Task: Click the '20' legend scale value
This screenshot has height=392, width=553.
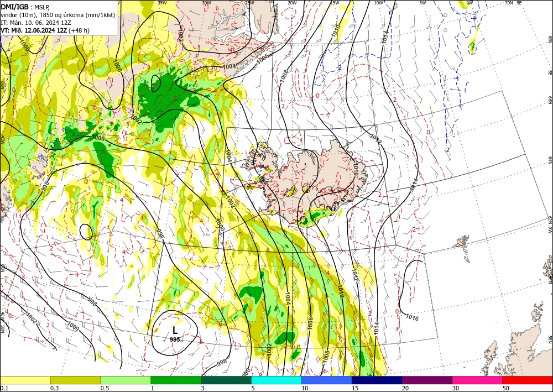Action: click(x=405, y=388)
